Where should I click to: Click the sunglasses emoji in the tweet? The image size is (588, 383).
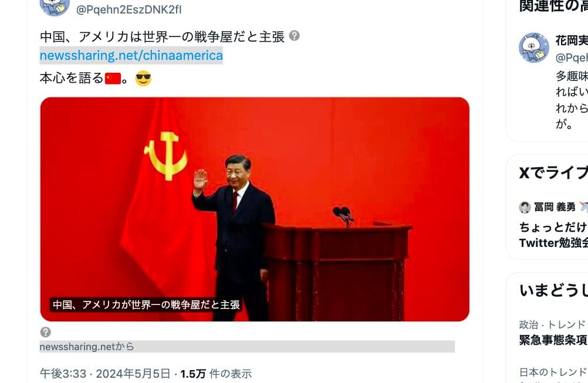(143, 79)
